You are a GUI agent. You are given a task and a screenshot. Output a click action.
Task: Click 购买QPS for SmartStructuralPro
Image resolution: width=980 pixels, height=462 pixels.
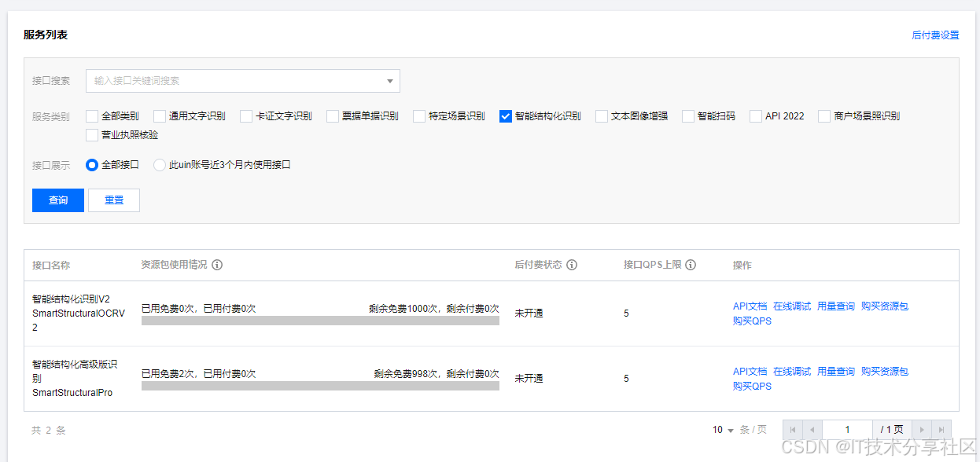point(752,386)
